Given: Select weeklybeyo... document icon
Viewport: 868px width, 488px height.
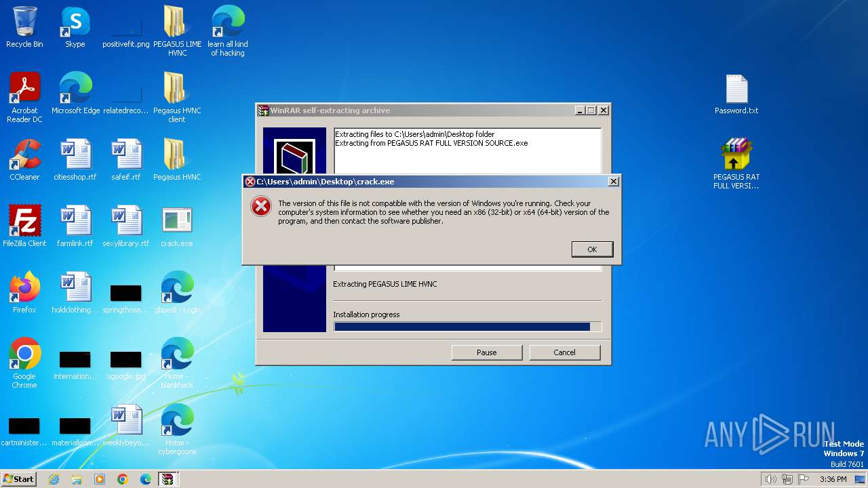Looking at the screenshot, I should (x=125, y=426).
